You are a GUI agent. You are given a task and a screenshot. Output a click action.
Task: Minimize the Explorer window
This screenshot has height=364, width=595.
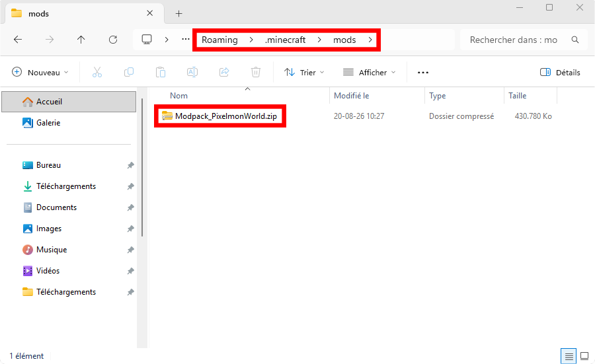click(x=520, y=7)
